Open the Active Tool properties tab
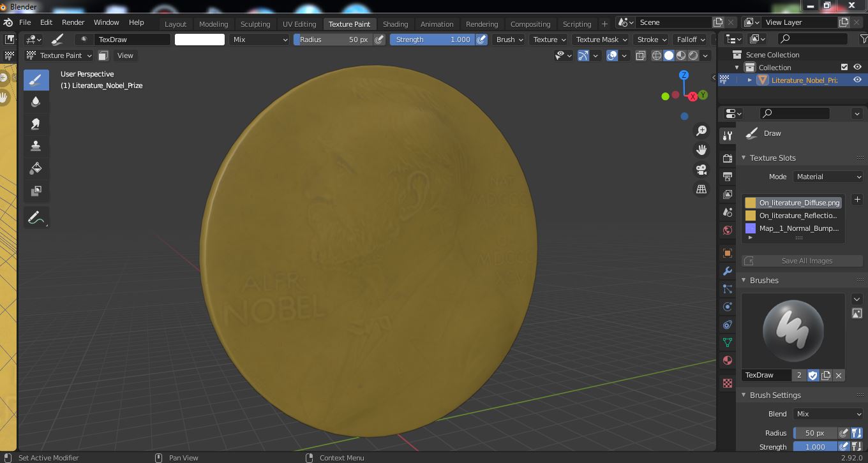Viewport: 868px width, 463px height. 727,136
